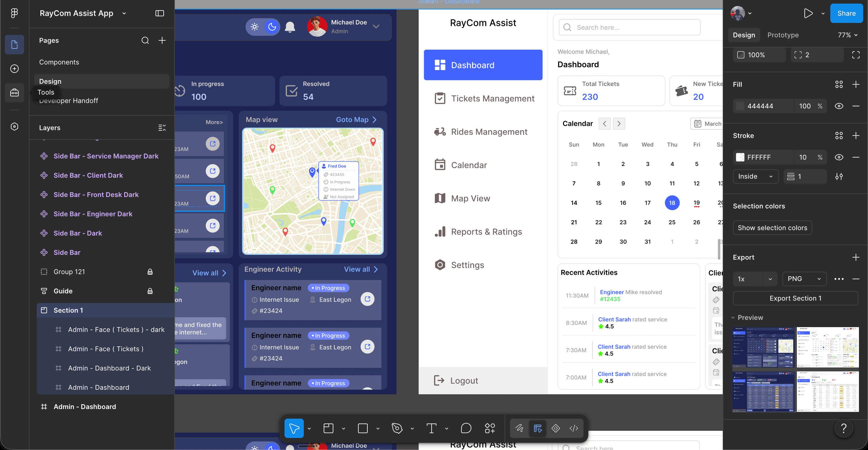Collapse all layers icon in Layers header
This screenshot has height=450, width=868.
click(162, 128)
